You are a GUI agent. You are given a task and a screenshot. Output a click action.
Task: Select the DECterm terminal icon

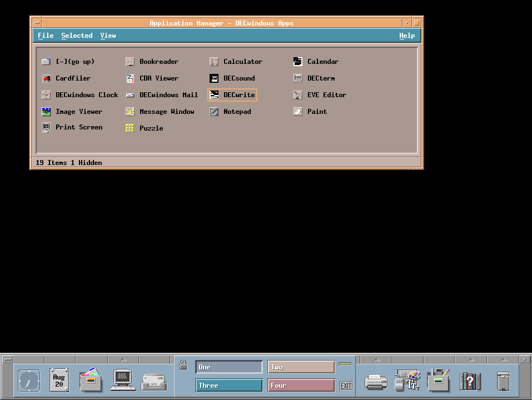pos(297,78)
